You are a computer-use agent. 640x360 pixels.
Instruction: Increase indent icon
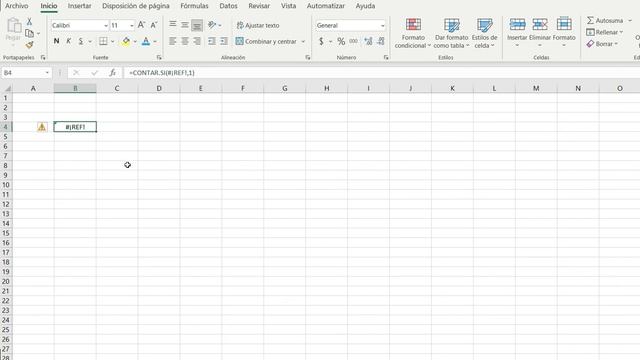(x=224, y=41)
